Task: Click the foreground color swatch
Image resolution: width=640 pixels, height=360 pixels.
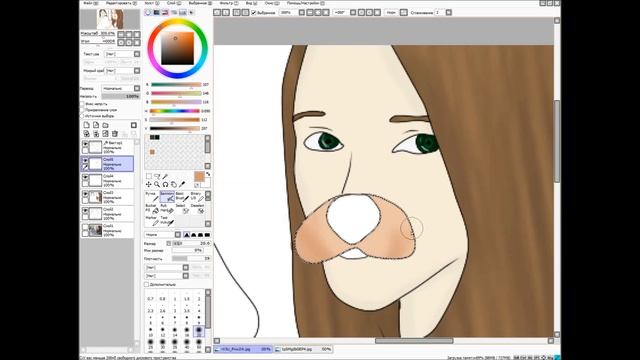Action: pos(199,176)
